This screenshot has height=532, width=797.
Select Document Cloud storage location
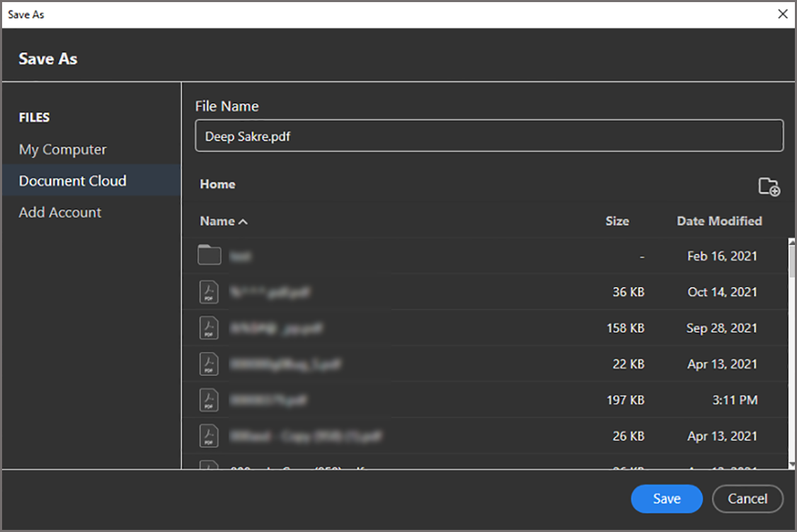72,180
